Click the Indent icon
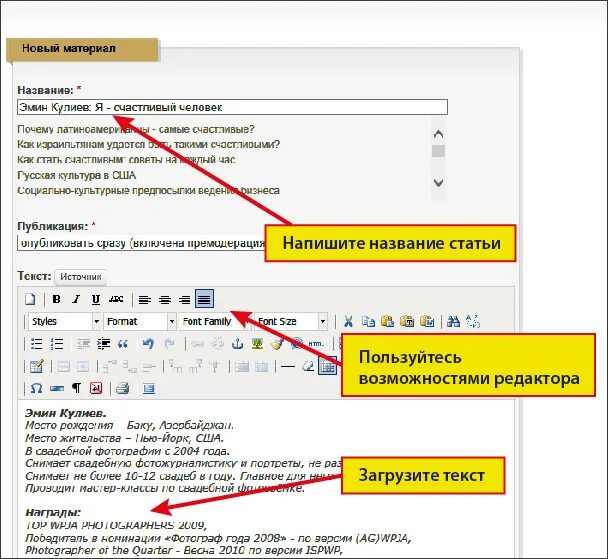The image size is (608, 559). 103,344
